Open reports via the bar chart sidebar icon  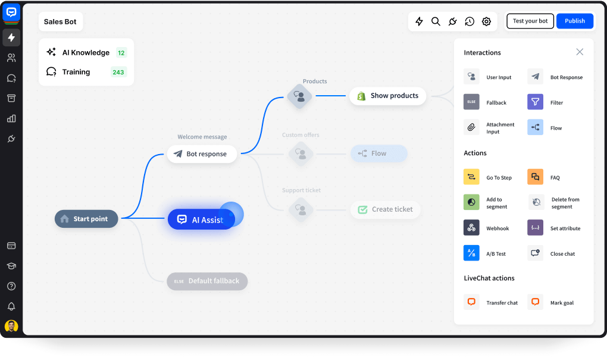pos(11,118)
